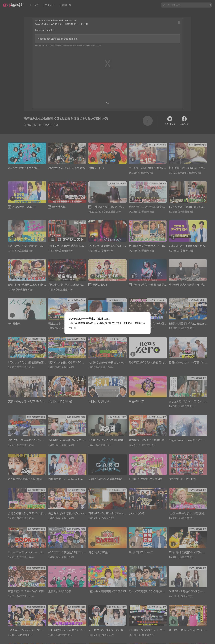Image resolution: width=215 pixels, height=644 pixels.
Task: Open メカアマト thumbnail
Action: click(x=188, y=464)
